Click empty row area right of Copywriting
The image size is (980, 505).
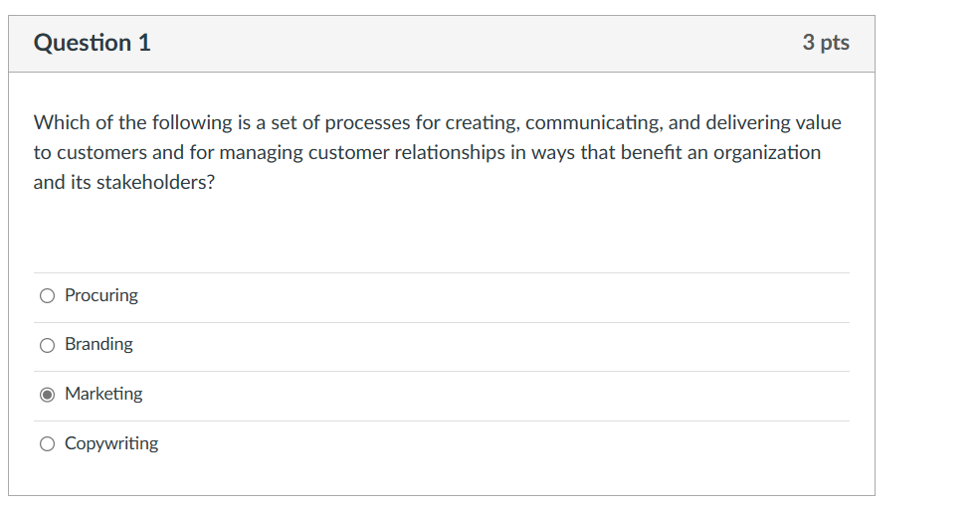tap(497, 444)
